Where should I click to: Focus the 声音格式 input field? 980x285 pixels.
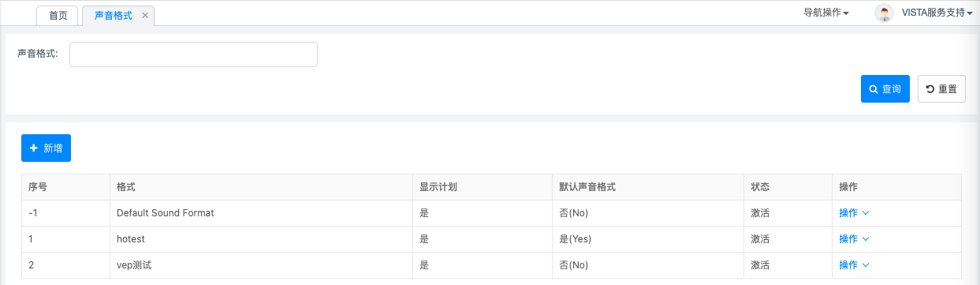pyautogui.click(x=193, y=54)
